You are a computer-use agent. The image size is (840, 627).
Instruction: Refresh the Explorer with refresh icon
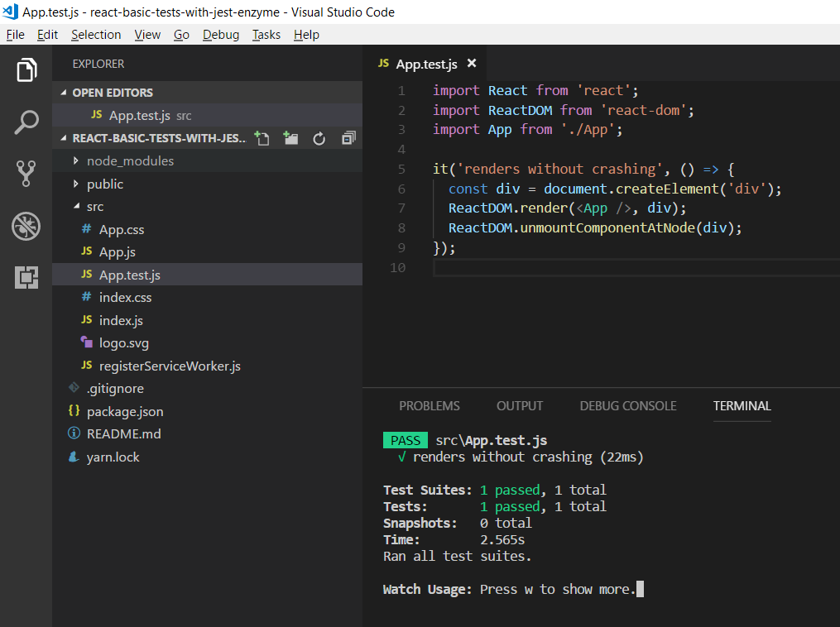319,140
